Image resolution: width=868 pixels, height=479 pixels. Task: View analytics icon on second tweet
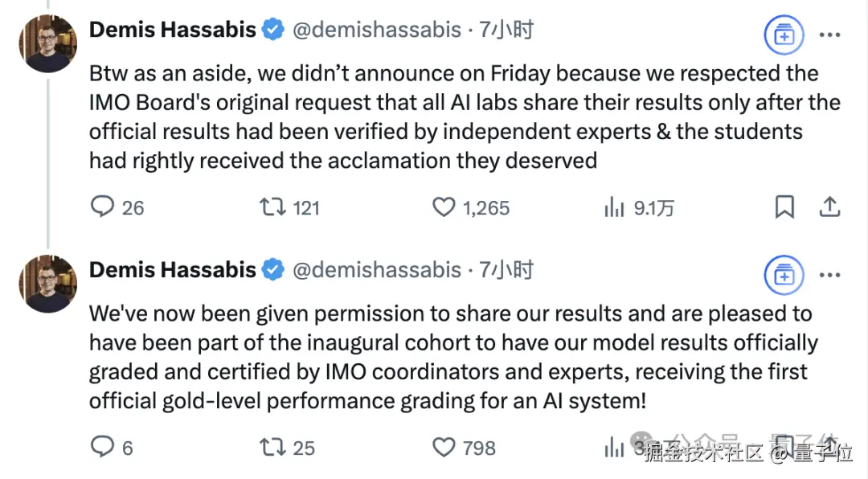tap(614, 448)
